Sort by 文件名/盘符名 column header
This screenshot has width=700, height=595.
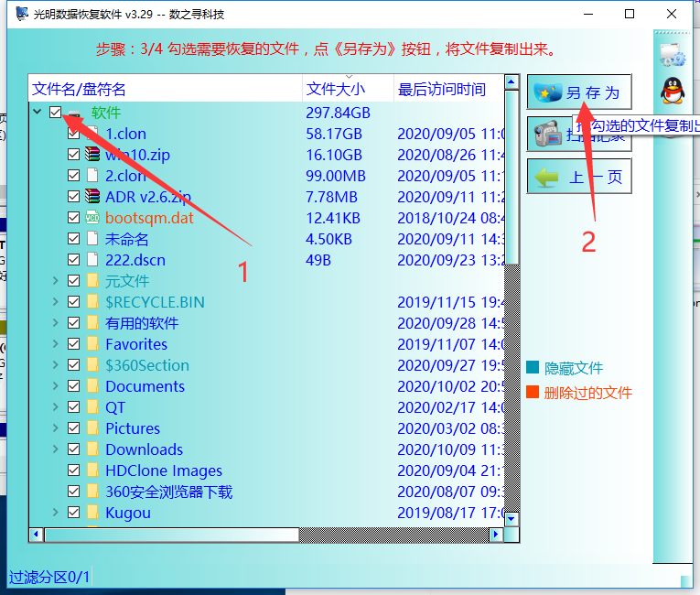(x=166, y=89)
